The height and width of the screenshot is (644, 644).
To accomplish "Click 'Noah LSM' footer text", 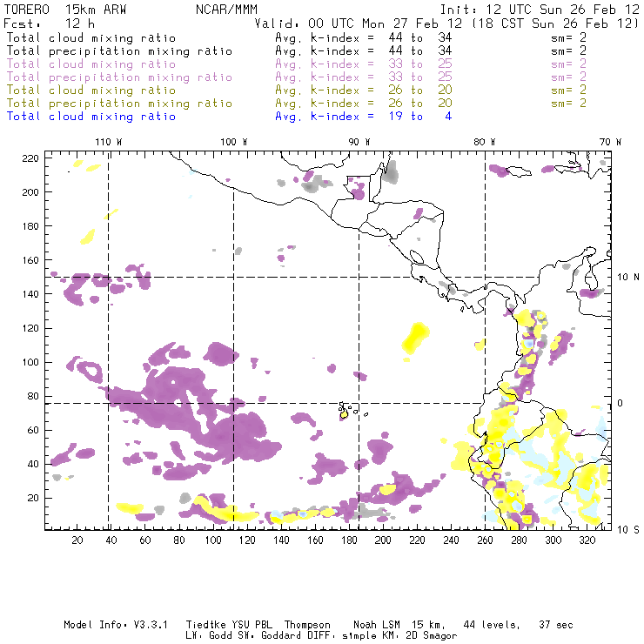I will point(377,625).
